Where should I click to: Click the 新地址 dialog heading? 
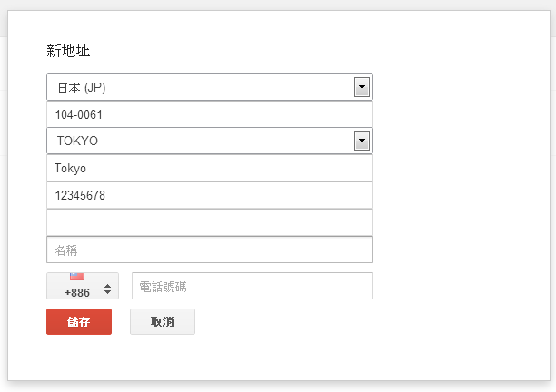tap(68, 50)
